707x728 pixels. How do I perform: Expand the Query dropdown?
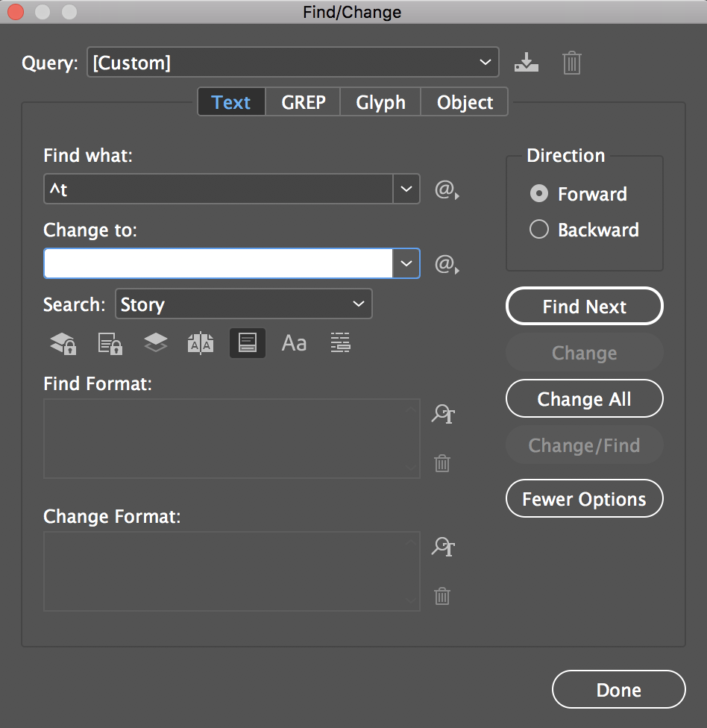tap(486, 63)
